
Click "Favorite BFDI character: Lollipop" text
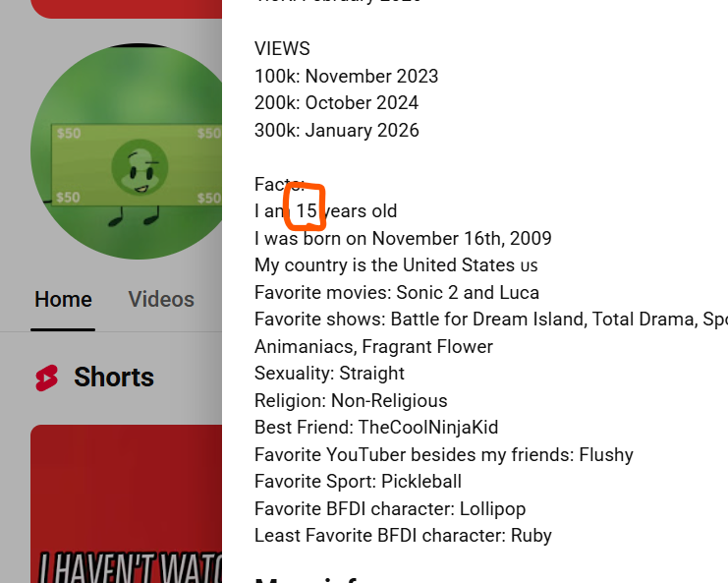tap(390, 508)
